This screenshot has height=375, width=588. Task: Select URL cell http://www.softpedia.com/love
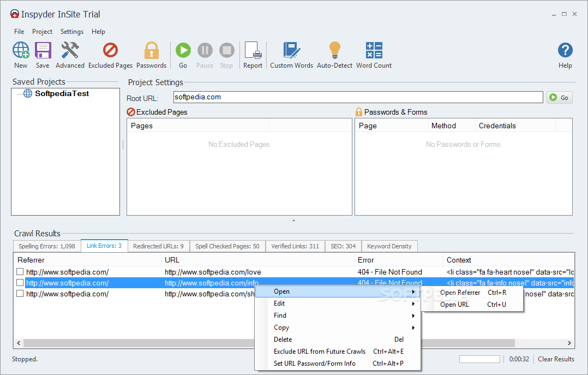(x=213, y=272)
